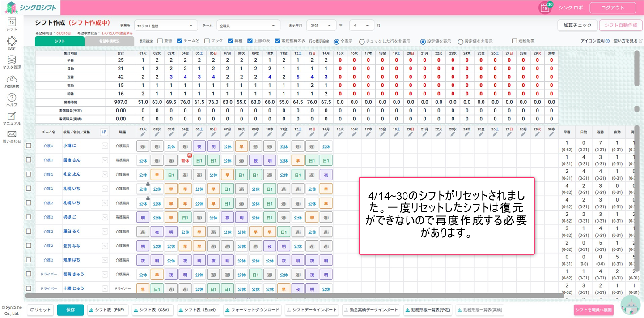The image size is (644, 318).
Task: Click the 使い方を見る link
Action: (x=626, y=41)
